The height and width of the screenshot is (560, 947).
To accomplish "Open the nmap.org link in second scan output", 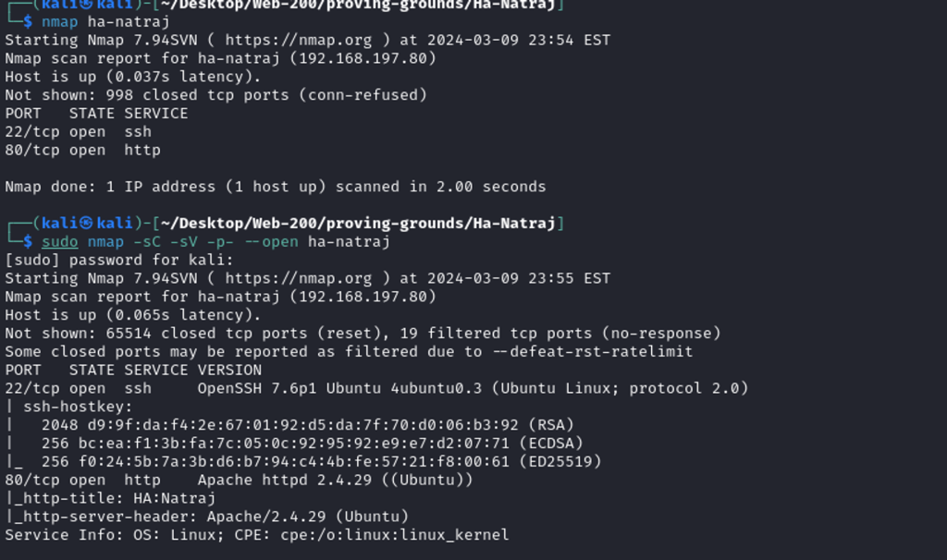I will tap(298, 278).
